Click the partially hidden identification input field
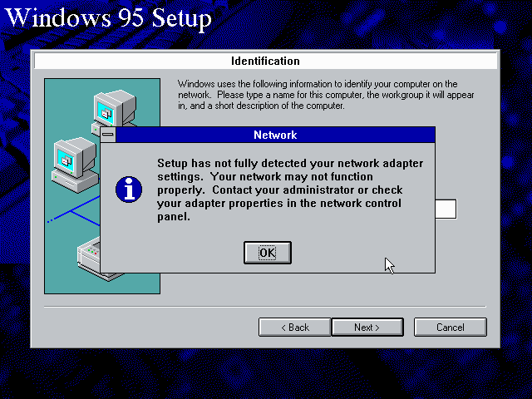The image size is (532, 399). click(446, 209)
